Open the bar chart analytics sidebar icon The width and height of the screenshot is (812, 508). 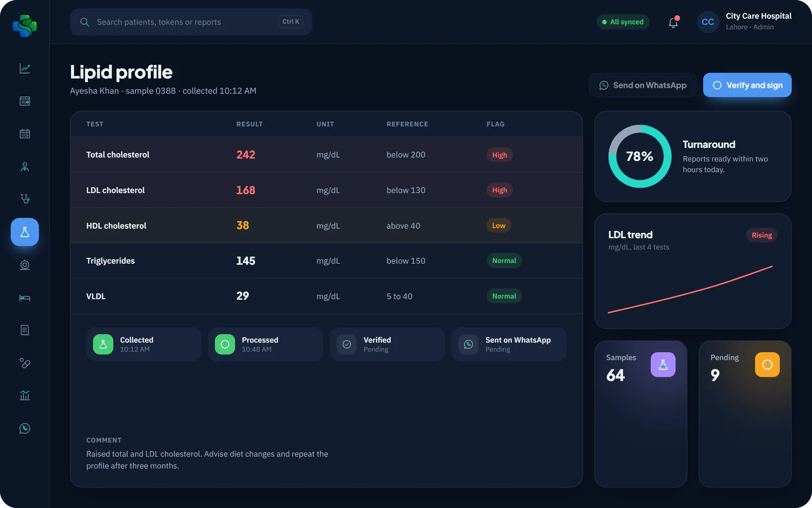(x=25, y=396)
